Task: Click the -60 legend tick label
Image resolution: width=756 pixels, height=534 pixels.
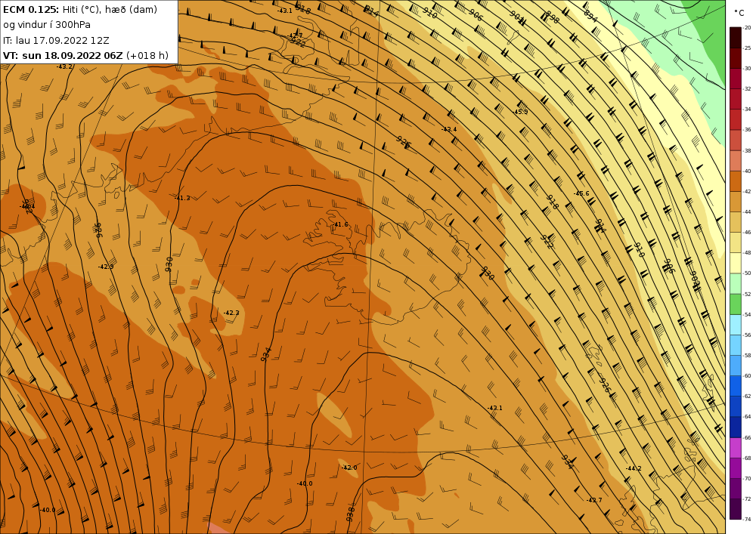Action: click(x=747, y=376)
